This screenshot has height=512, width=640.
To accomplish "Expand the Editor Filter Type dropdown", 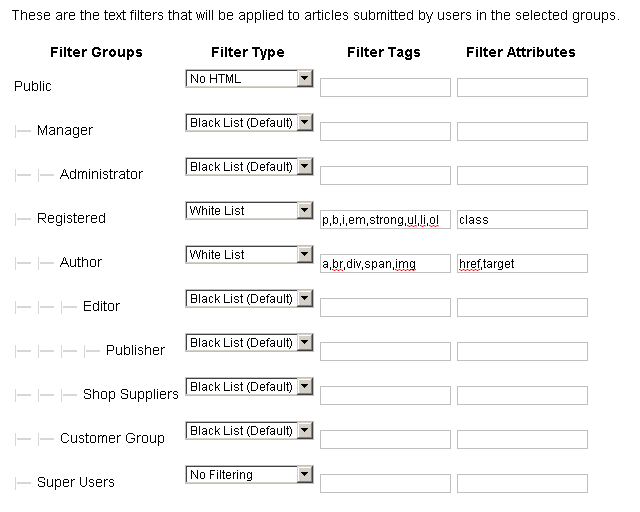I will point(250,299).
